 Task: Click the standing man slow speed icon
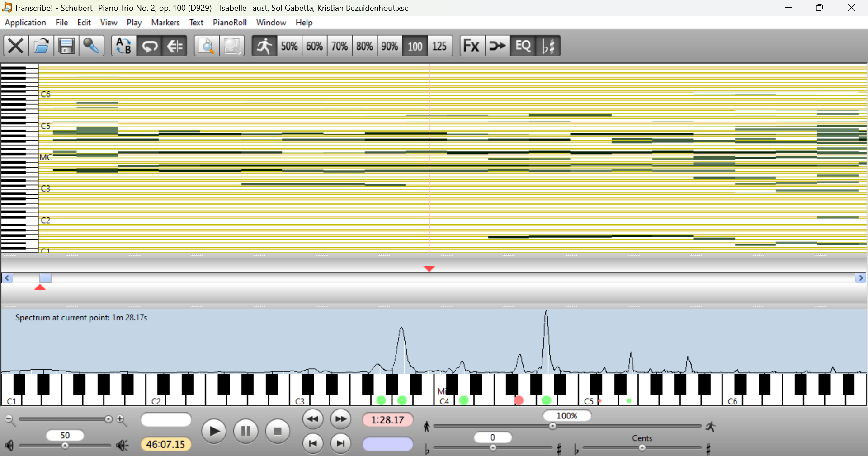point(426,426)
